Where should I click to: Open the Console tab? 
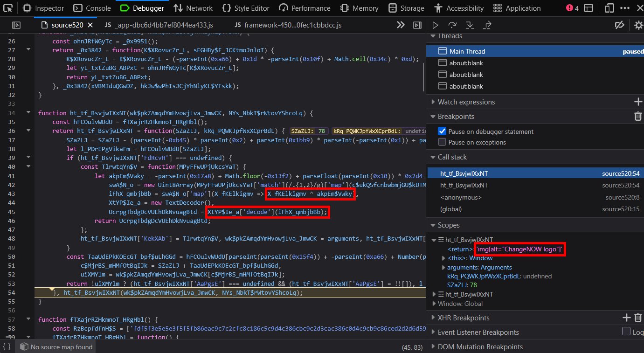[x=92, y=8]
